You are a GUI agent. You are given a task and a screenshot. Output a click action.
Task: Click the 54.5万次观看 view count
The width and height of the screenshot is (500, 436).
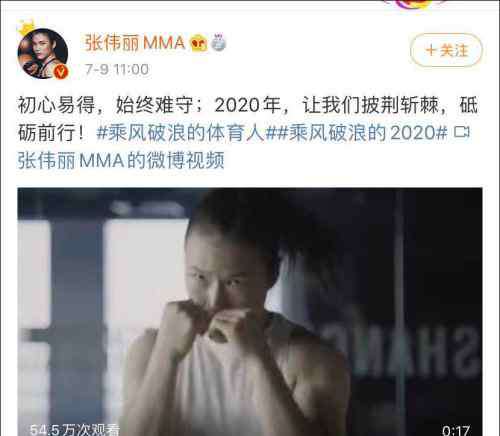pos(74,430)
